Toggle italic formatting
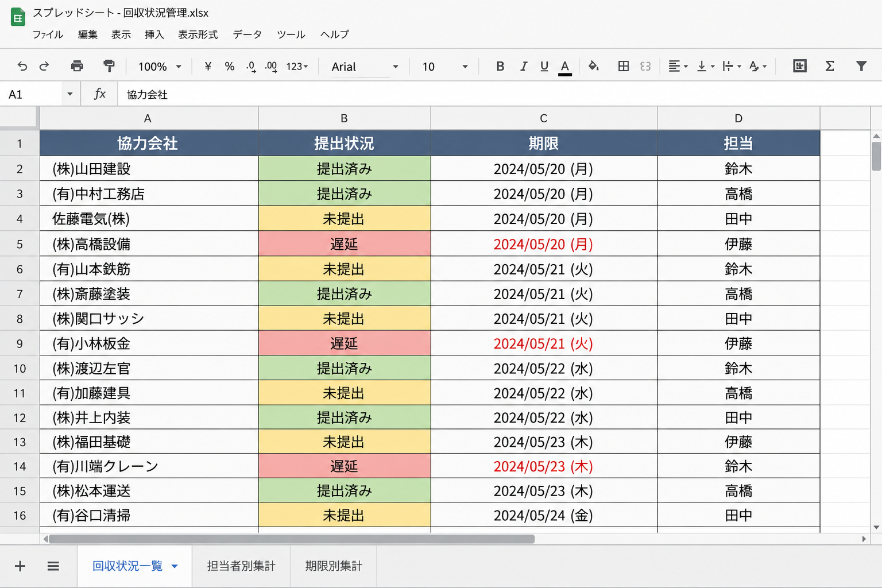 pyautogui.click(x=523, y=67)
